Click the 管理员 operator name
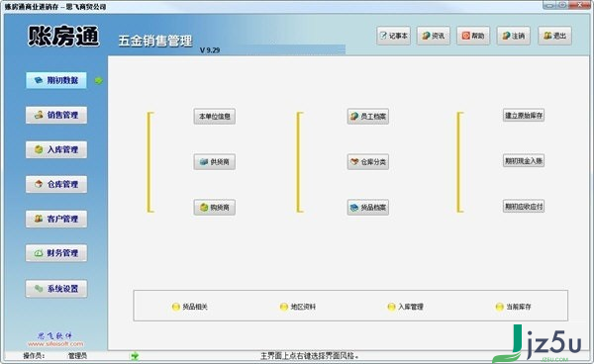 click(x=77, y=356)
